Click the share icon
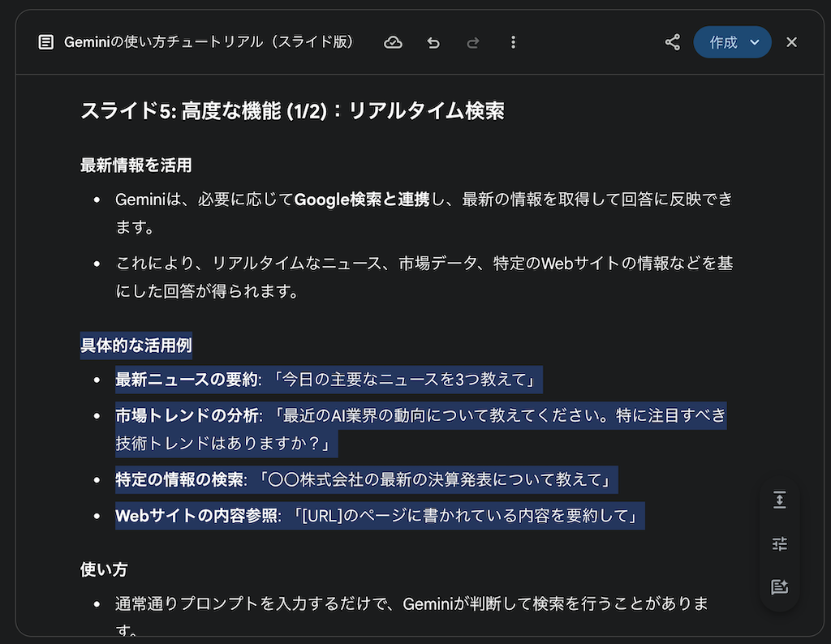The width and height of the screenshot is (831, 644). tap(673, 42)
